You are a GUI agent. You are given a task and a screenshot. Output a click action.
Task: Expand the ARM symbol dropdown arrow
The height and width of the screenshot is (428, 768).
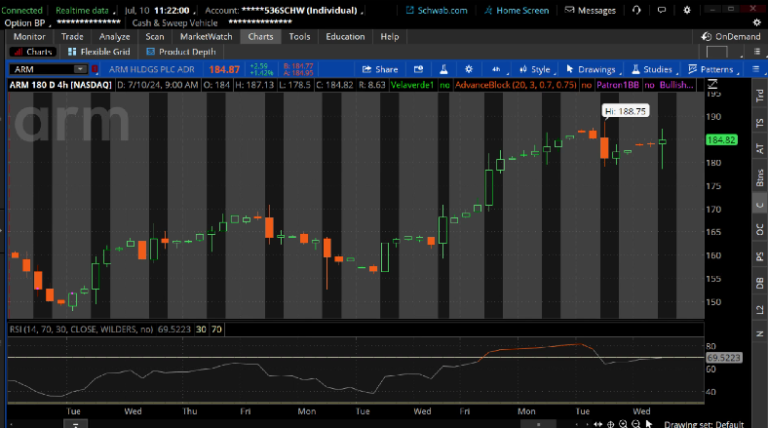[x=80, y=69]
